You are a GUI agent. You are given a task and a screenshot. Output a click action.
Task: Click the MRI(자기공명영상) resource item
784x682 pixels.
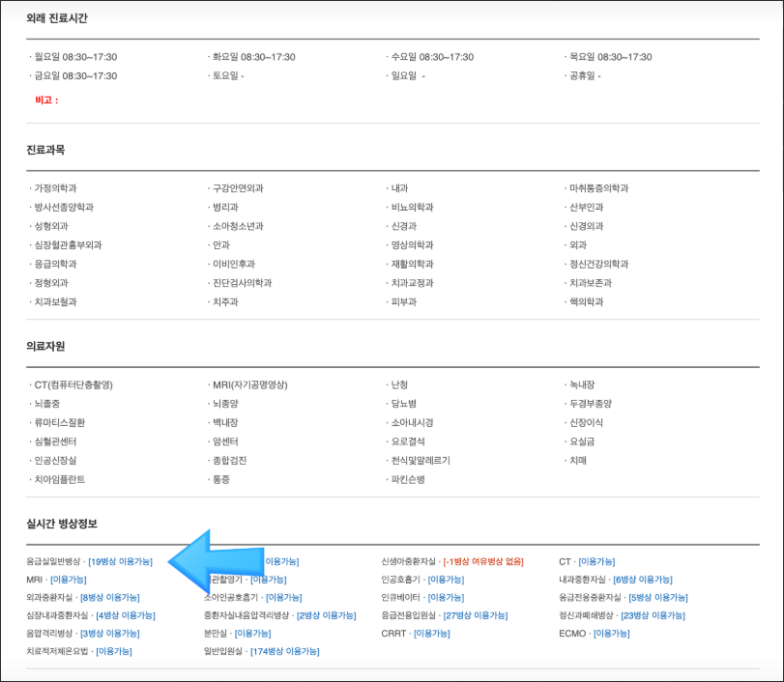[250, 384]
